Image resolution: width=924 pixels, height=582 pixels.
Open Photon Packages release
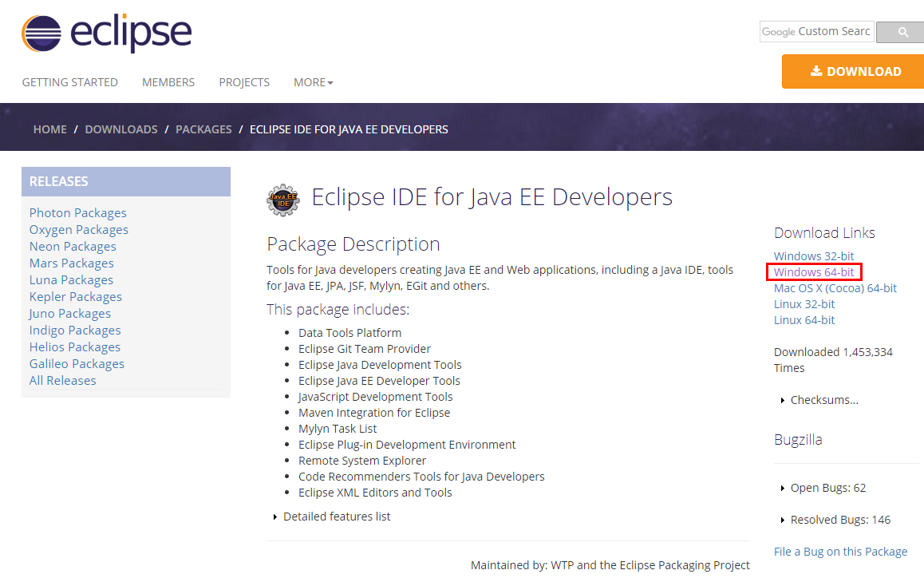click(77, 213)
